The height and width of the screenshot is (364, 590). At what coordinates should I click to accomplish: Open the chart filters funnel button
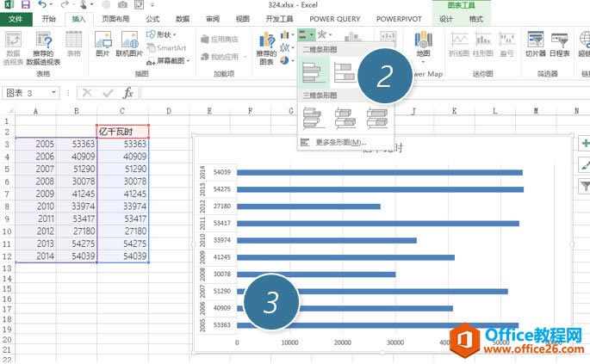[x=585, y=185]
